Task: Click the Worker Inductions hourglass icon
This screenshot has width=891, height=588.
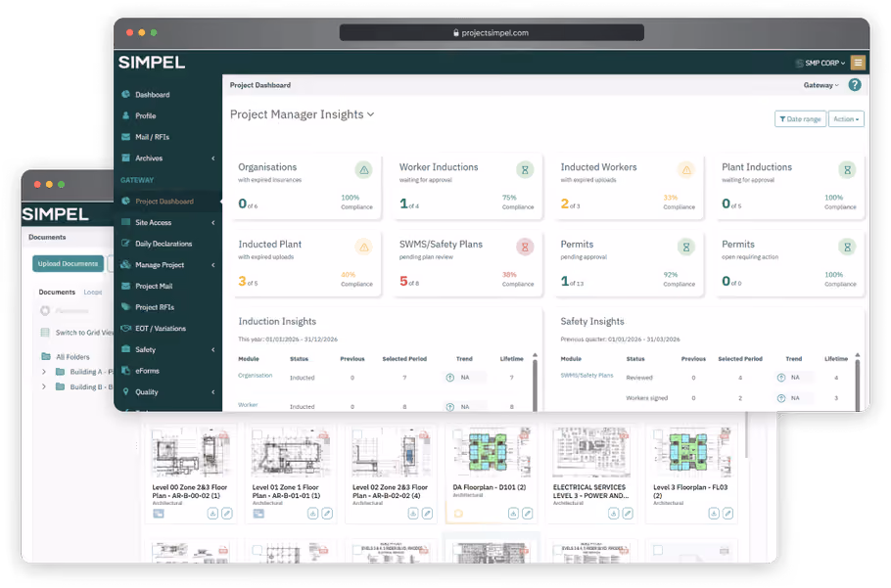Action: pyautogui.click(x=525, y=169)
